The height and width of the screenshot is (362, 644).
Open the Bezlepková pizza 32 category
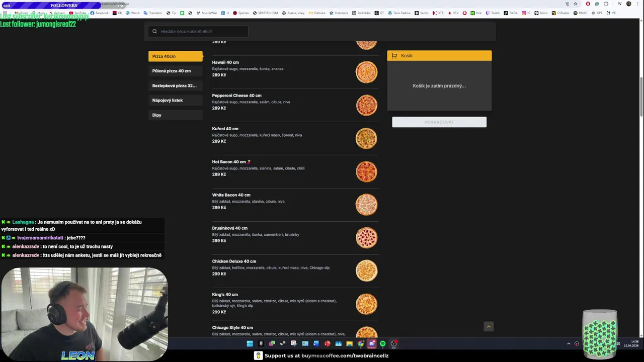click(x=175, y=85)
